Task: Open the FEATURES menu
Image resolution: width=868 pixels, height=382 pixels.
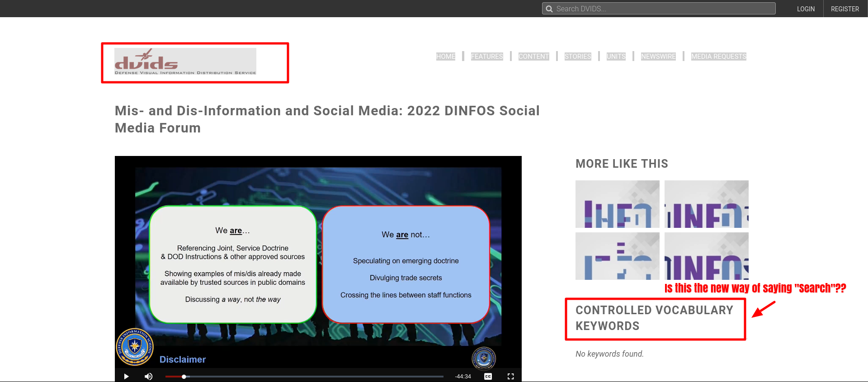Action: click(x=487, y=57)
